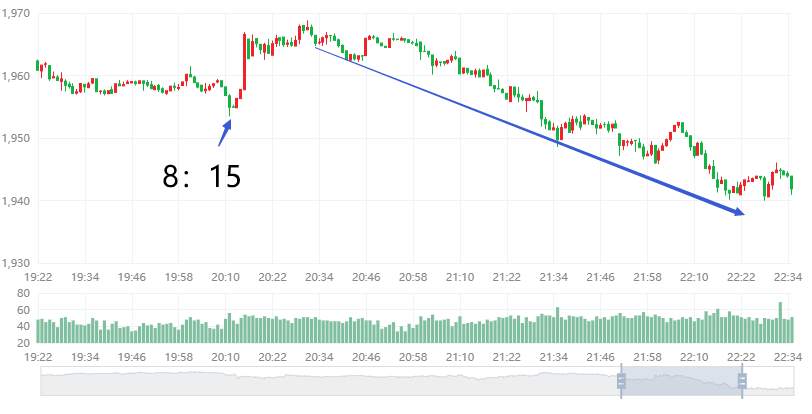Click the 8: 15 annotation text
The image size is (812, 414).
point(201,176)
